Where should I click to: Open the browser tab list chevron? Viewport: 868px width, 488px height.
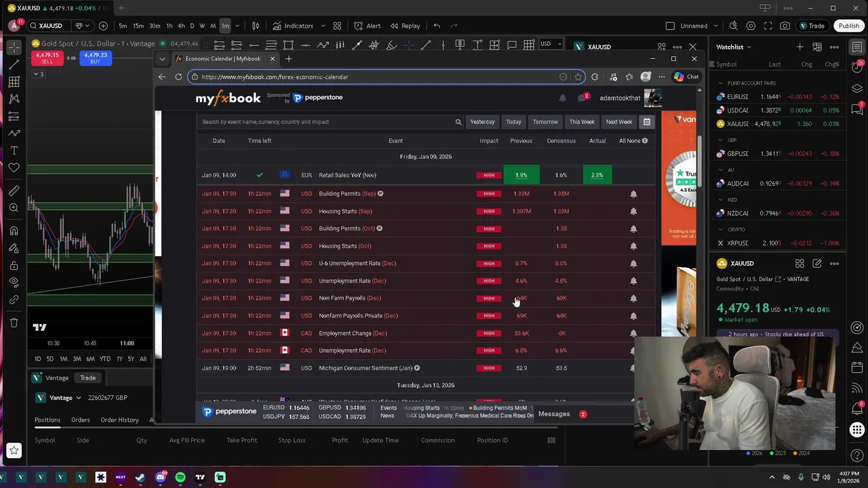tap(162, 59)
